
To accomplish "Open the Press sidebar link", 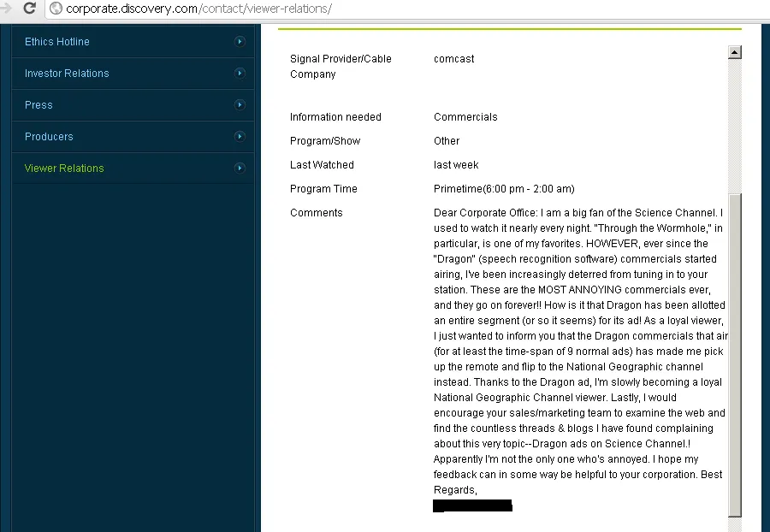I will point(38,105).
